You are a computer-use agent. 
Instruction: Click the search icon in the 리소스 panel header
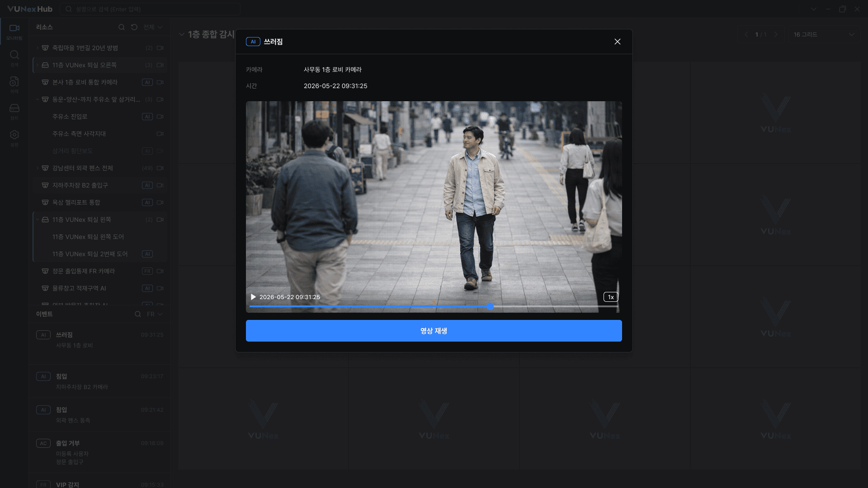tap(122, 27)
